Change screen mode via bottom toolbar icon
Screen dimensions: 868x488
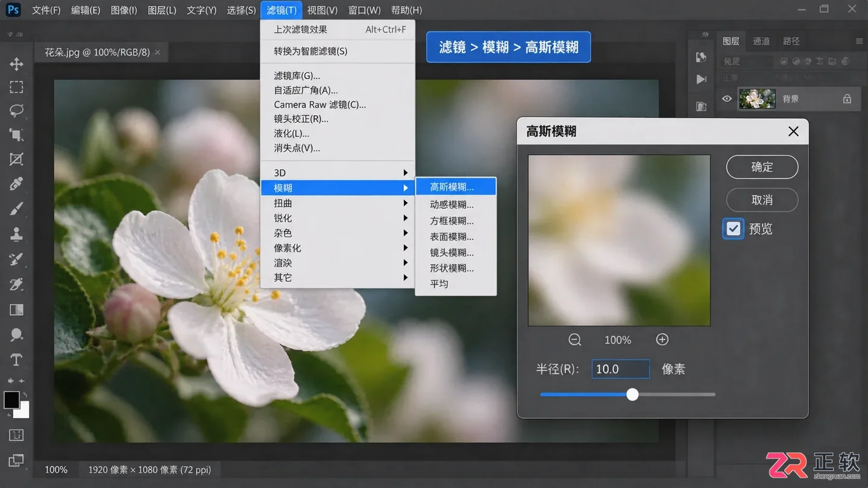click(x=16, y=460)
